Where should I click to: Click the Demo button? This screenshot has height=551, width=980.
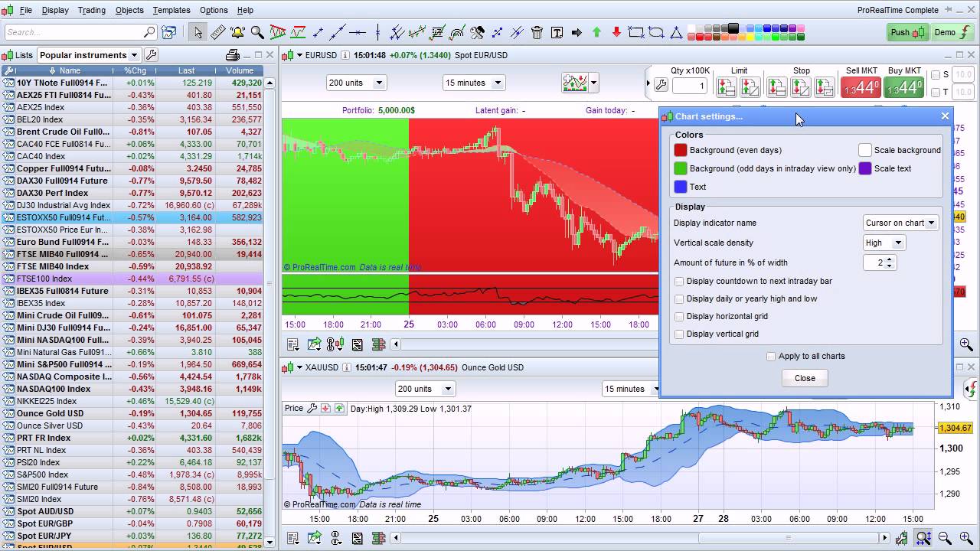pyautogui.click(x=952, y=32)
